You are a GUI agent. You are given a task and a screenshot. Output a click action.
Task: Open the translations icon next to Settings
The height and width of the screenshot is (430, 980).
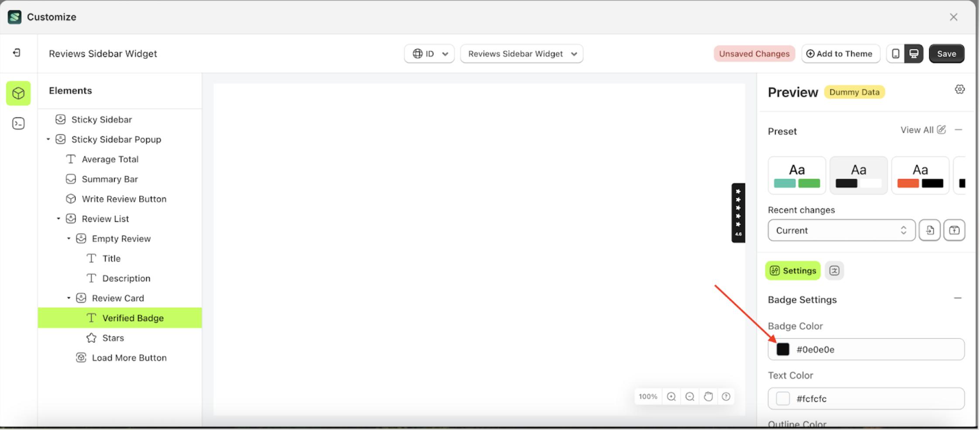(834, 270)
